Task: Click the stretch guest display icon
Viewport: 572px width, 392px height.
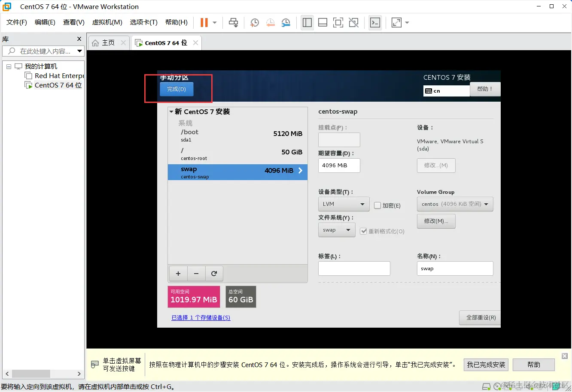Action: pyautogui.click(x=396, y=22)
